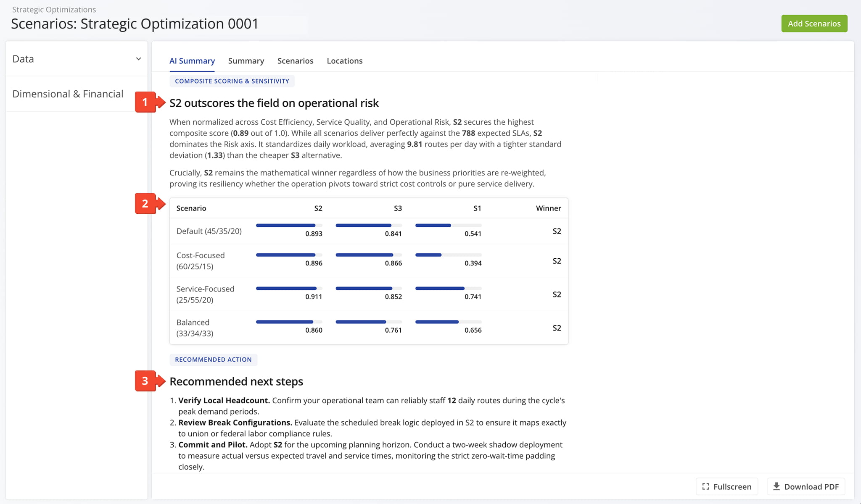The image size is (861, 504).
Task: Click the 'S2 outscores the field' heading
Action: (x=274, y=103)
